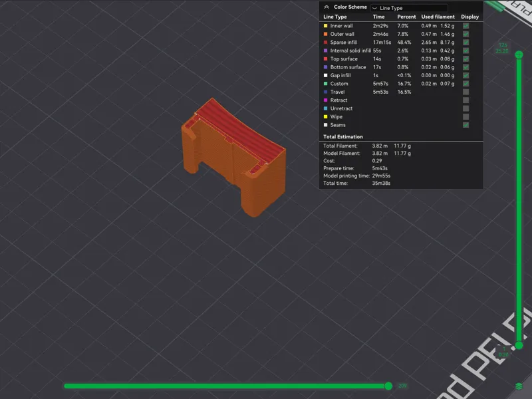Image resolution: width=532 pixels, height=399 pixels.
Task: Toggle display of Sparse infill lines
Action: (466, 43)
